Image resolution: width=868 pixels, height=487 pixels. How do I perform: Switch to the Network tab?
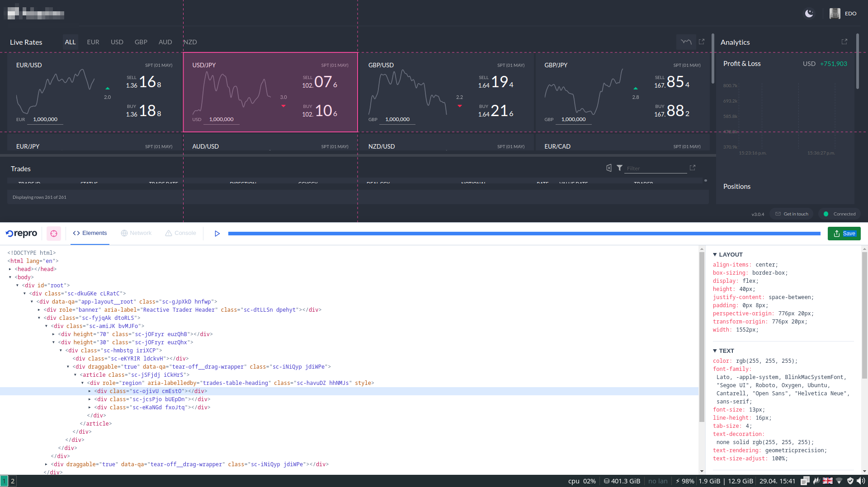pyautogui.click(x=136, y=233)
